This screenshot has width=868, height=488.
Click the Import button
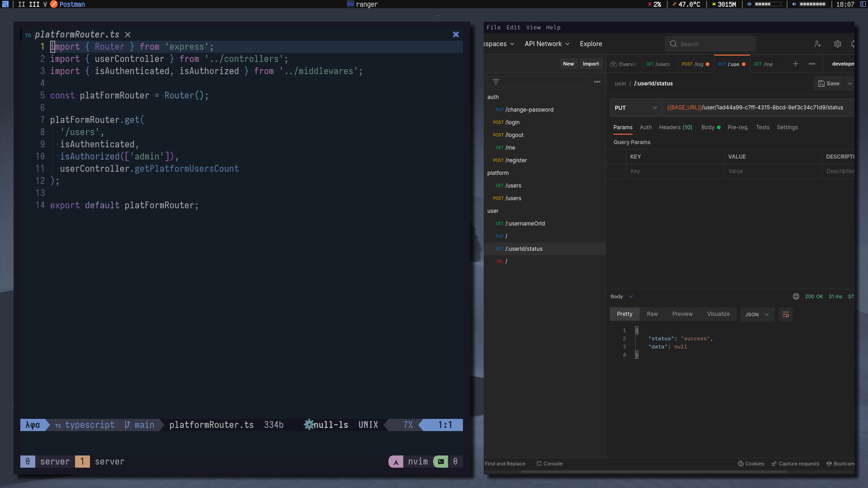click(590, 64)
